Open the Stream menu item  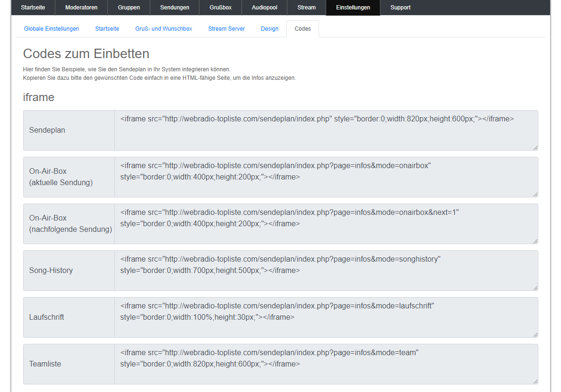click(306, 8)
